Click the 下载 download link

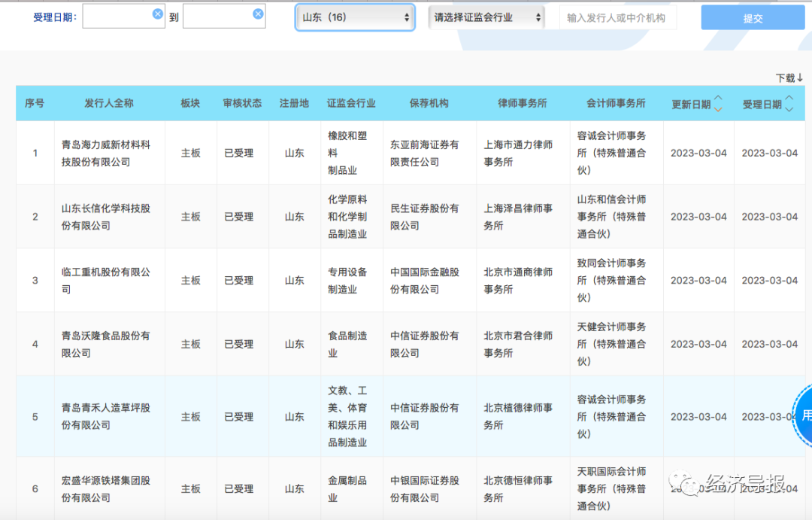tap(789, 78)
